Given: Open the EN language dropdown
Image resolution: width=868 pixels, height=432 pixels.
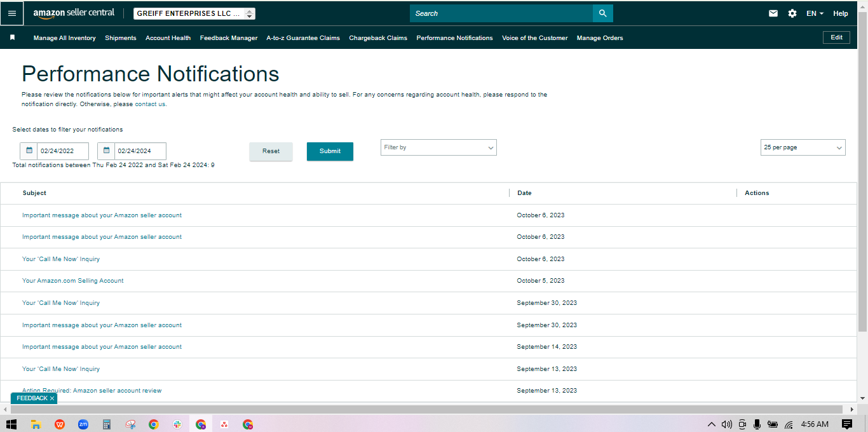Looking at the screenshot, I should (815, 13).
